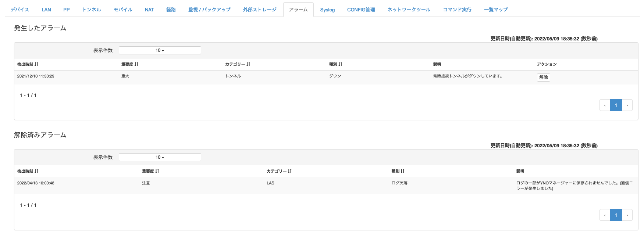Screen dimensions: 644x241
Task: Go to previous page in 発生したアラーム
Action: (605, 105)
